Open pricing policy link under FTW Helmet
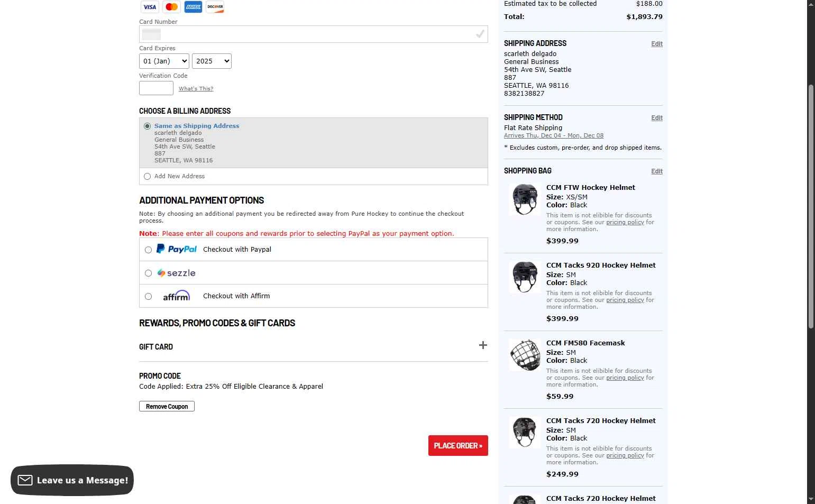This screenshot has height=504, width=815. [x=625, y=222]
